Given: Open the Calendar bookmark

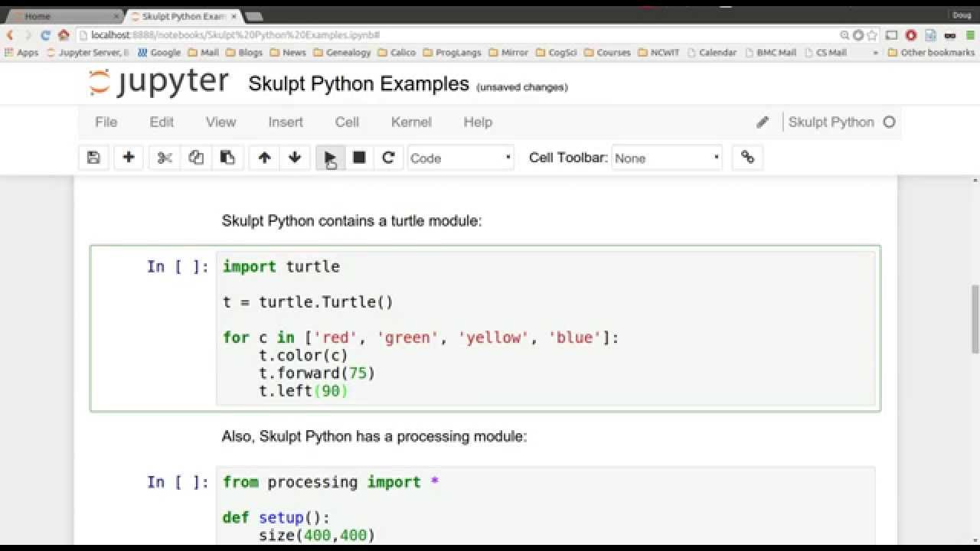Looking at the screenshot, I should point(712,53).
